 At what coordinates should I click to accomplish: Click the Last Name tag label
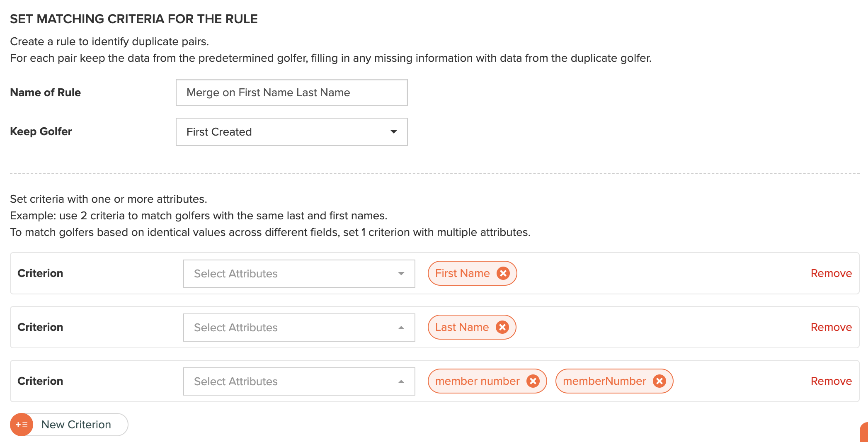point(462,327)
